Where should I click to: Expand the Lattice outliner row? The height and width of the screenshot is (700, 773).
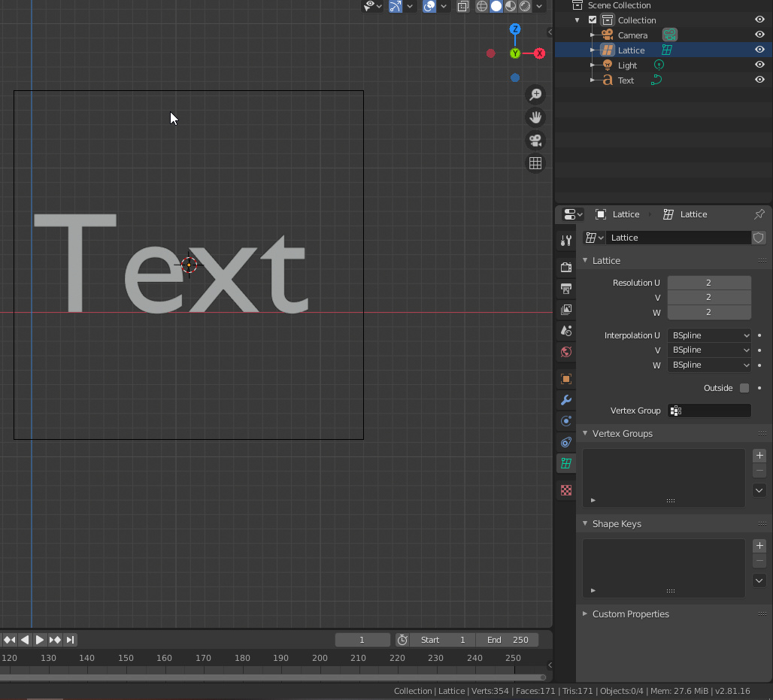(x=593, y=50)
